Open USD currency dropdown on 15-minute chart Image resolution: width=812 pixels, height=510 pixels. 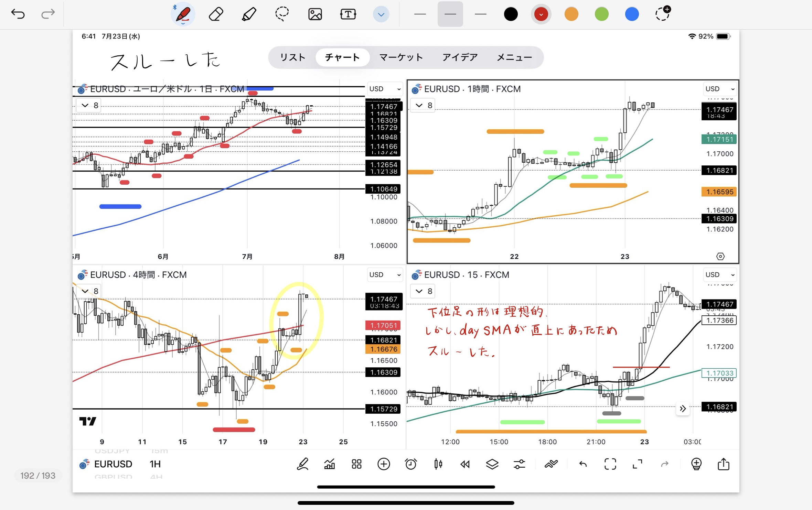[720, 275]
